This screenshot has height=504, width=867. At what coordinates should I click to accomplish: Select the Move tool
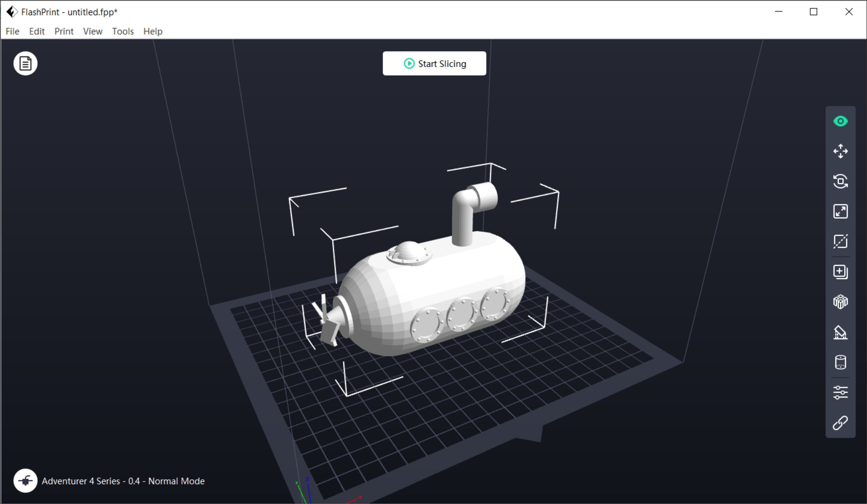pos(841,151)
